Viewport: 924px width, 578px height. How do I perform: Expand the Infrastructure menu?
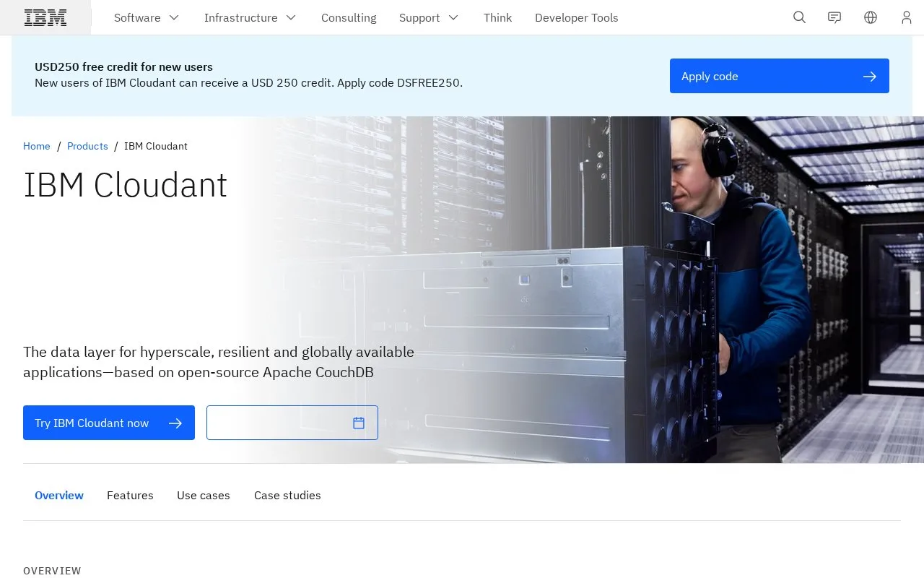click(x=250, y=17)
